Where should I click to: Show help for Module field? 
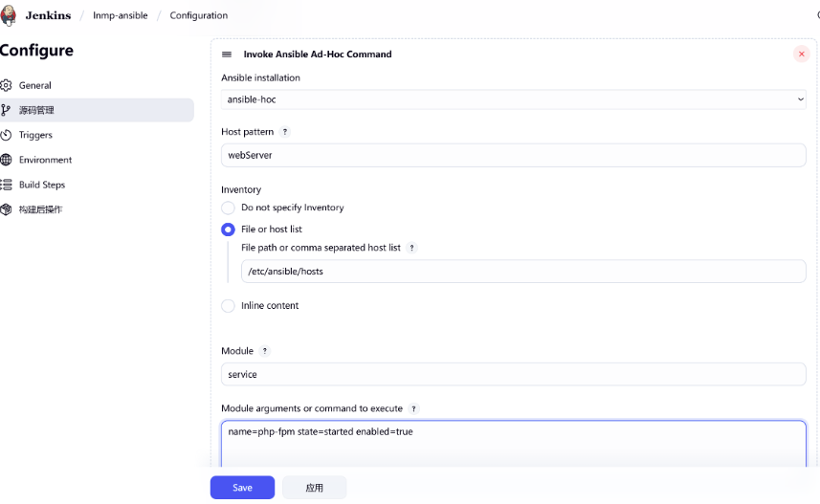tap(265, 351)
